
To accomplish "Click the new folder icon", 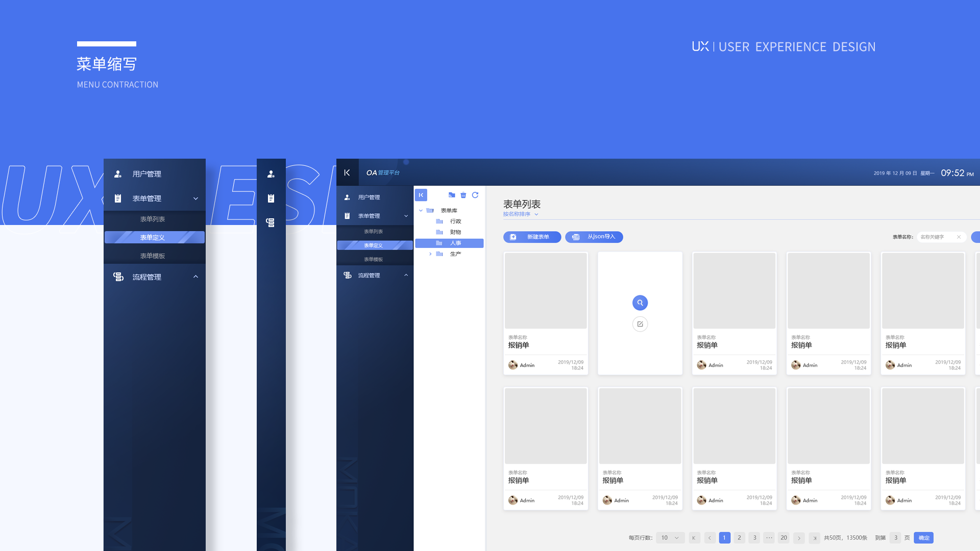I will click(x=452, y=195).
